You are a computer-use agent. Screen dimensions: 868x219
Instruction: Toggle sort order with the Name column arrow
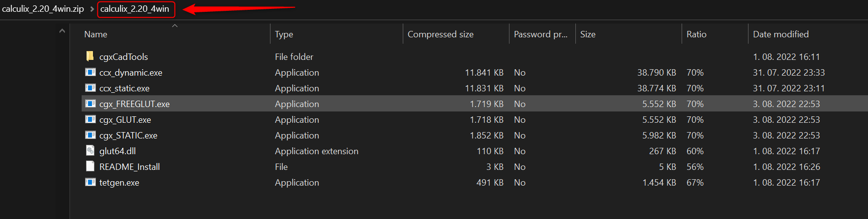point(175,26)
